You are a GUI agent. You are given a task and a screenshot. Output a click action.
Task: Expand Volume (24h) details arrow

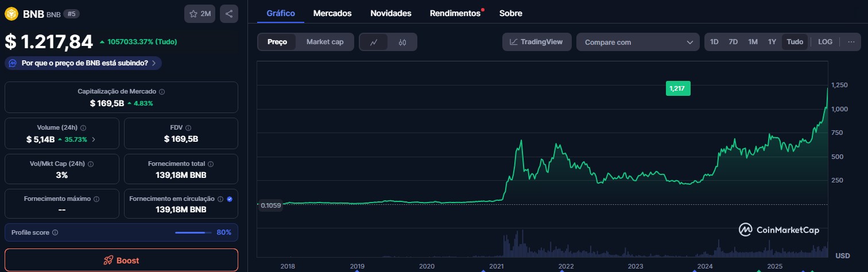(94, 139)
